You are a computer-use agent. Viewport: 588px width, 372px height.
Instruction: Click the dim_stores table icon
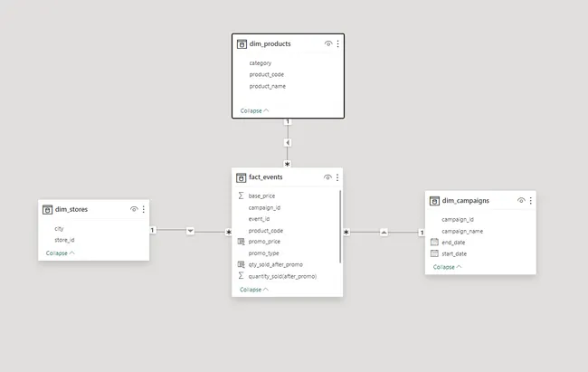click(x=47, y=209)
